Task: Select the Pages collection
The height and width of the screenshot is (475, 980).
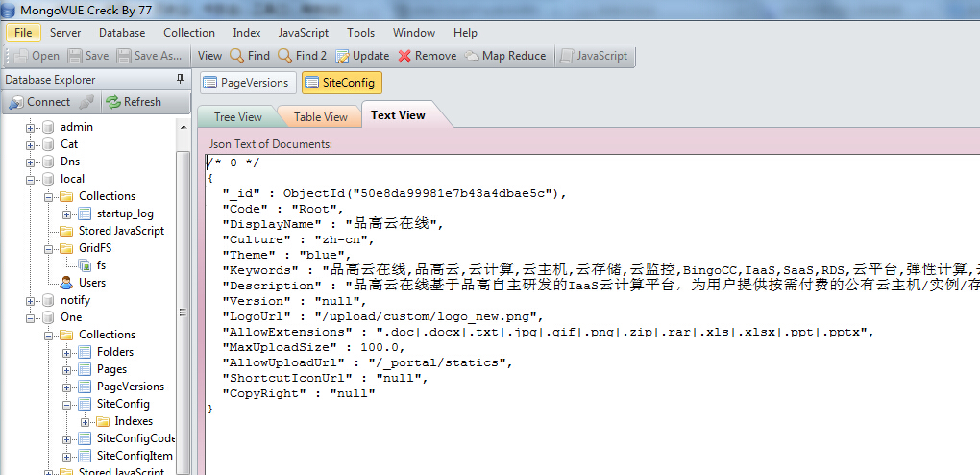Action: tap(111, 370)
